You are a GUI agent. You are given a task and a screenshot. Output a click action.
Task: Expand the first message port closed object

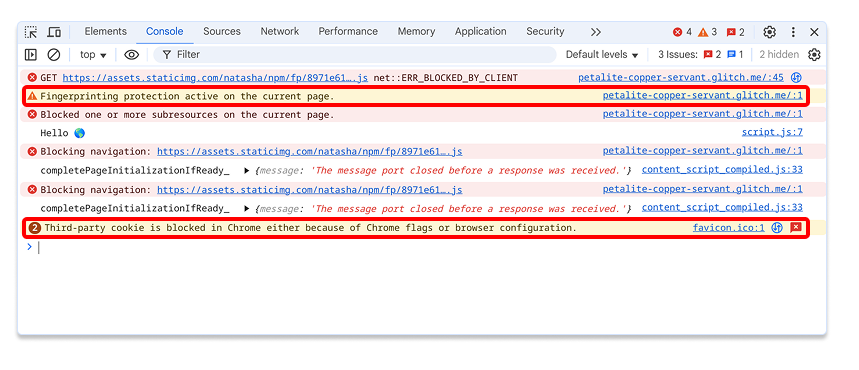pos(247,171)
